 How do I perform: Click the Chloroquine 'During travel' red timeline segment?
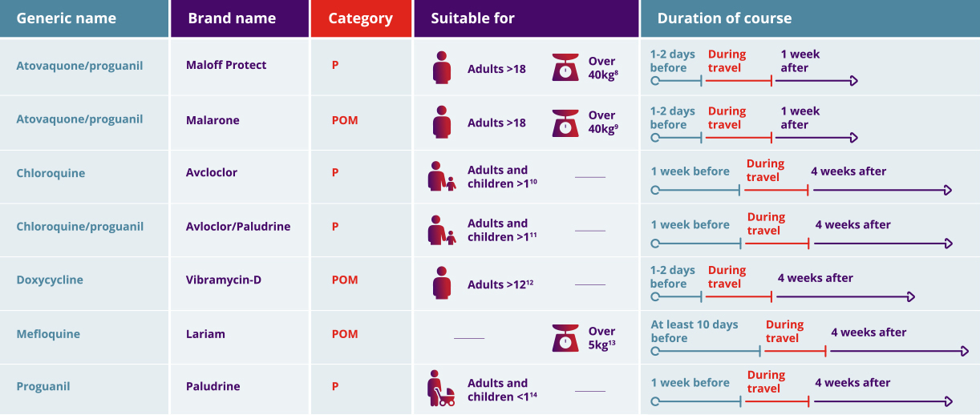[776, 191]
